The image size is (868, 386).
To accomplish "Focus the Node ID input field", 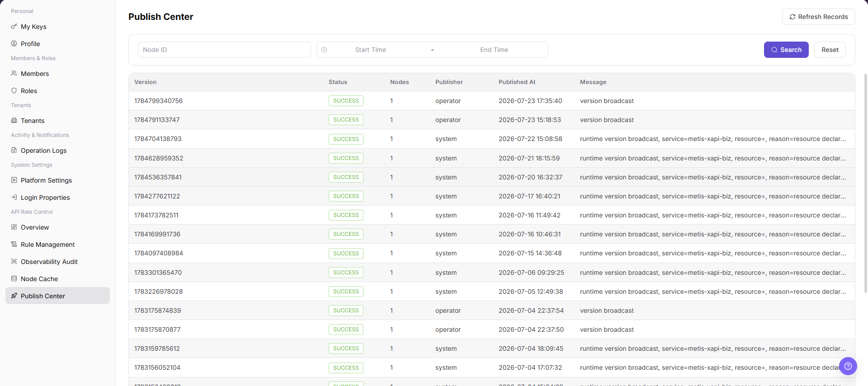I will click(224, 50).
